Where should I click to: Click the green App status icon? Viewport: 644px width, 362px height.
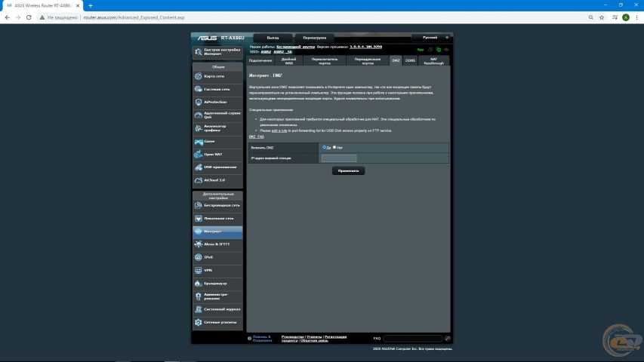pyautogui.click(x=421, y=50)
